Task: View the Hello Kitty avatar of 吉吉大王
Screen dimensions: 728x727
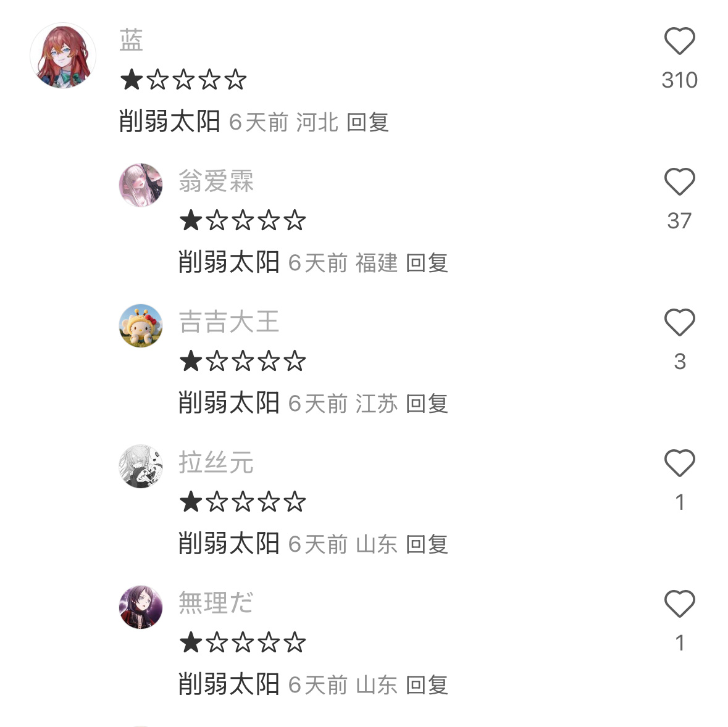Action: pyautogui.click(x=141, y=325)
